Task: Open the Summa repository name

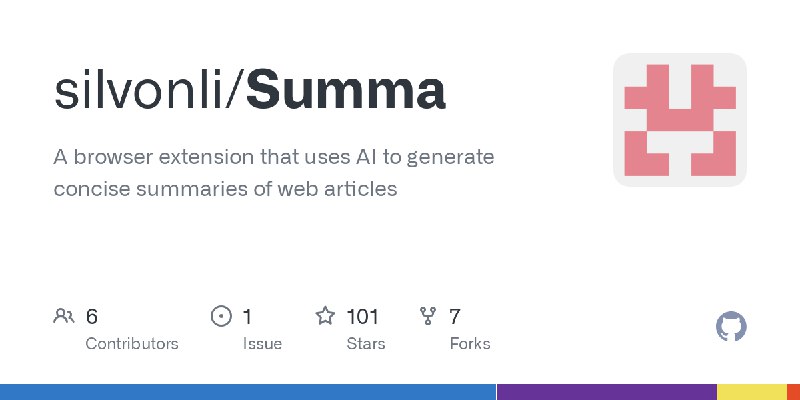Action: (346, 91)
